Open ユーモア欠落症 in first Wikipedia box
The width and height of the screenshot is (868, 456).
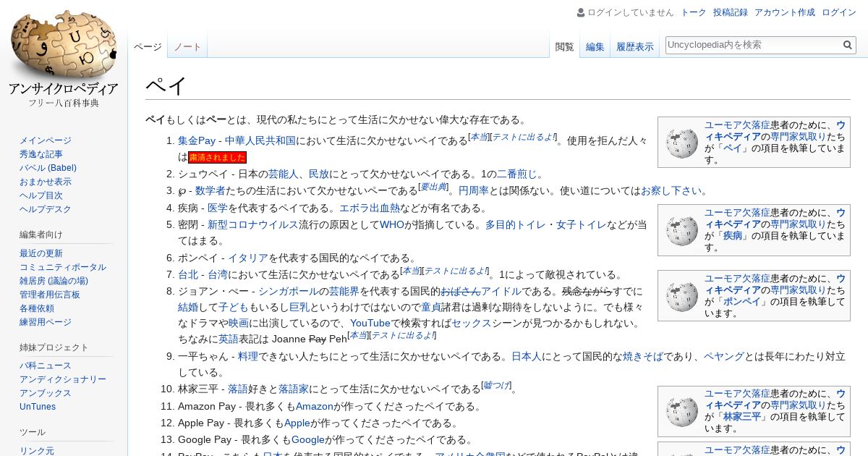coord(737,125)
